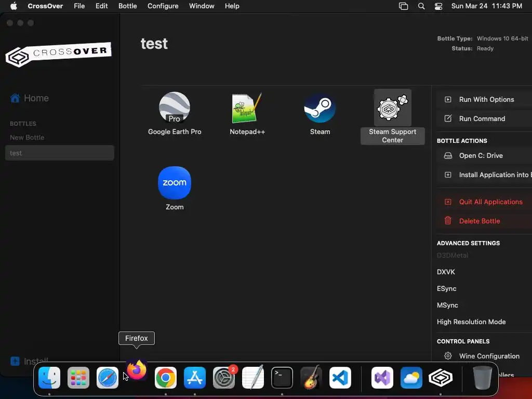
Task: Click the home icon next to Home
Action: [15, 98]
